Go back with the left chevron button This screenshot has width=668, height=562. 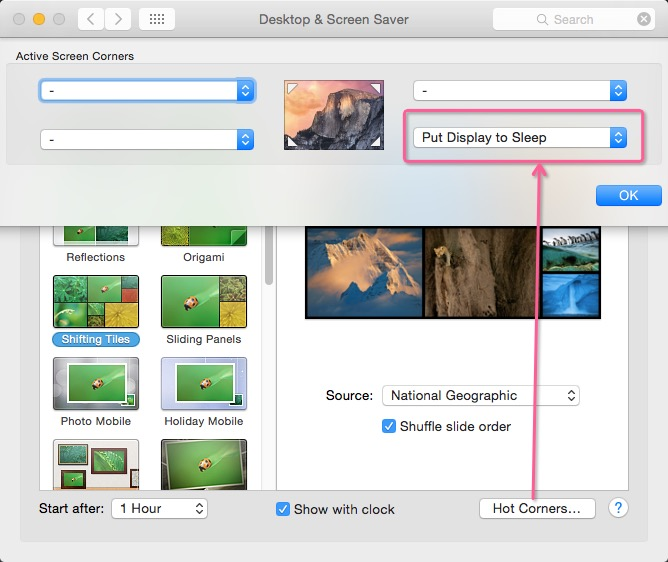point(91,19)
